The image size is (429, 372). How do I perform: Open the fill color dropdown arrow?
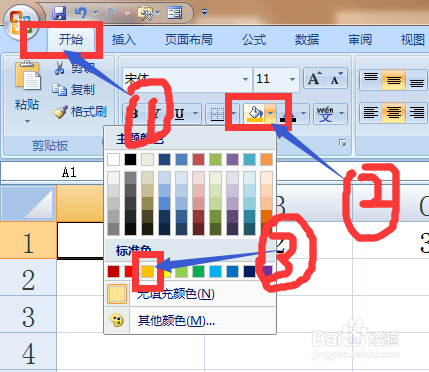click(x=271, y=114)
